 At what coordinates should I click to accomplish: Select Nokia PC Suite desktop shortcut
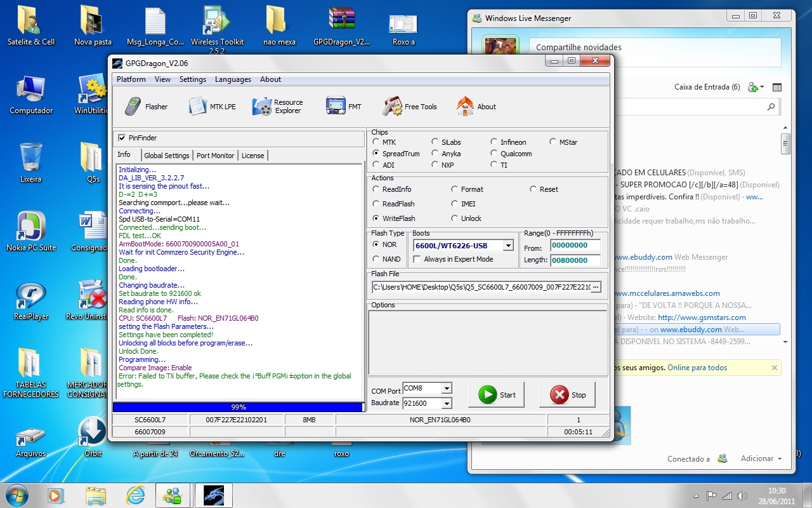coord(31,232)
